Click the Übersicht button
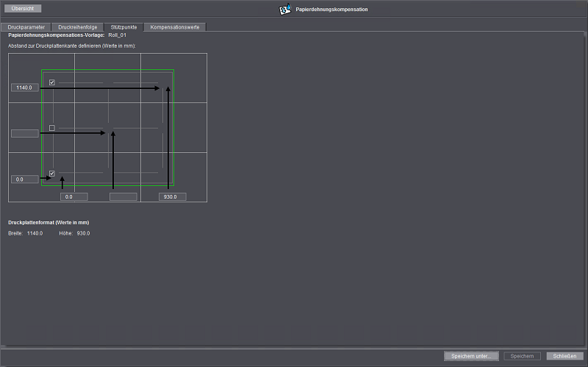The image size is (588, 367). [23, 9]
